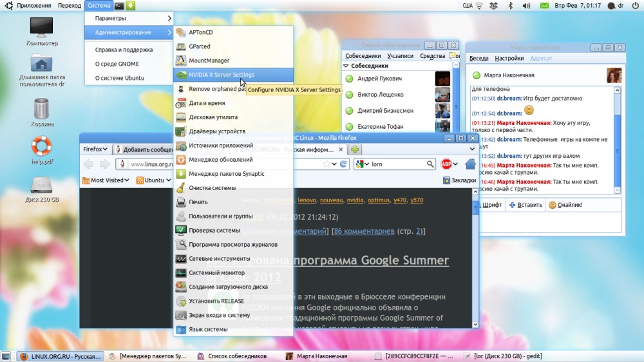644x362 pixels.
Task: Open the Adblock Plus dropdown arrow
Action: point(455,164)
